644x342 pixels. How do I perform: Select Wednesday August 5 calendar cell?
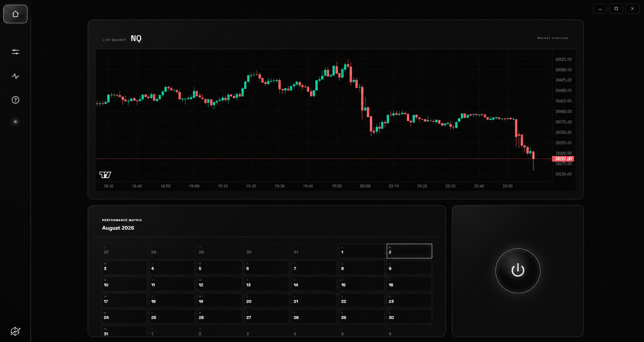click(219, 268)
